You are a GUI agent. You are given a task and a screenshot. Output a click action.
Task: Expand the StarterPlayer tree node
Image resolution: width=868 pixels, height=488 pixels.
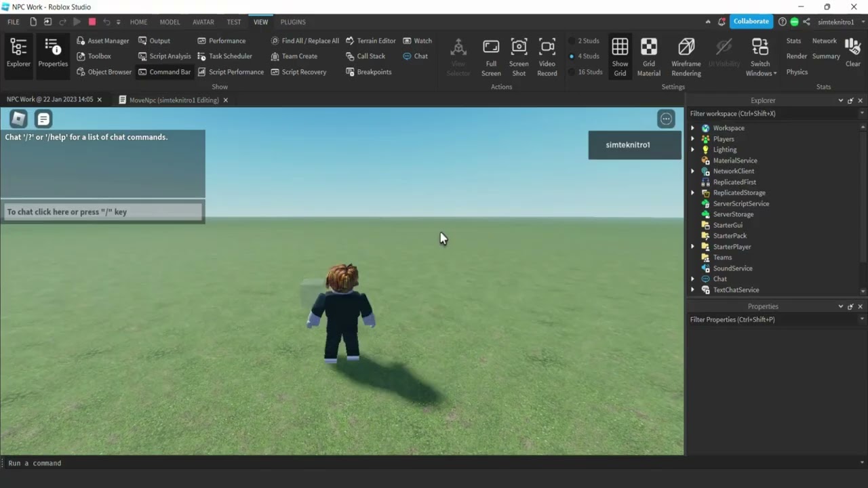[692, 247]
